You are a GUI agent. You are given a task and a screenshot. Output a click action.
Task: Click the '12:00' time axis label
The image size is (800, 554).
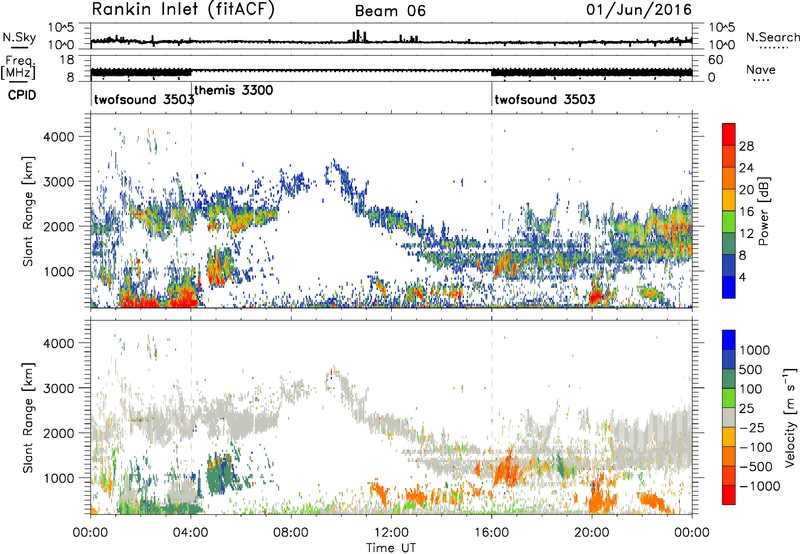pos(391,533)
